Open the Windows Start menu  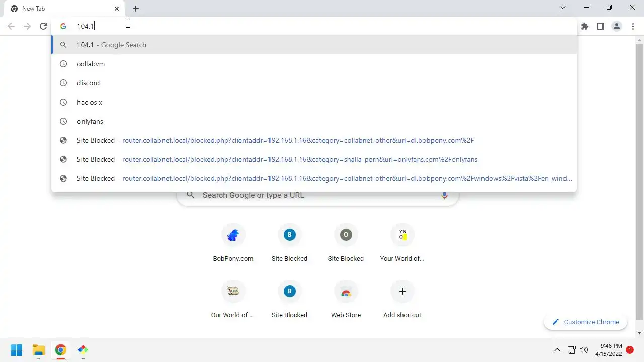(17, 350)
